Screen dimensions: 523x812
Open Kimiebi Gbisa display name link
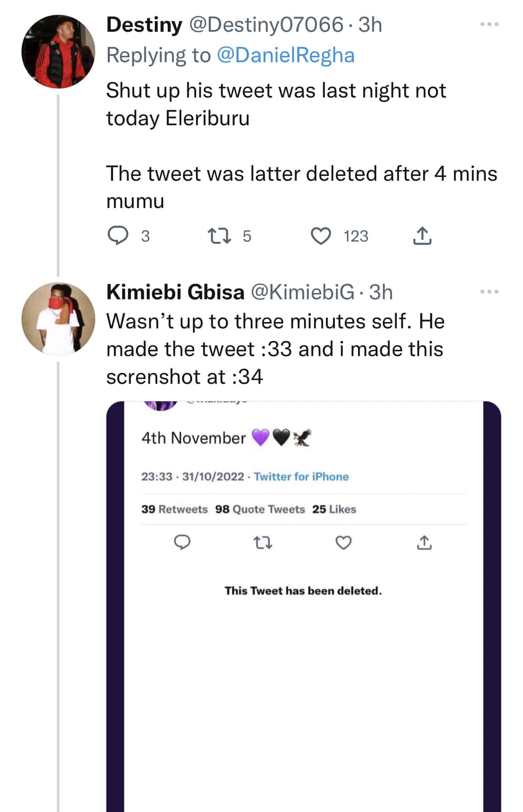click(x=175, y=292)
